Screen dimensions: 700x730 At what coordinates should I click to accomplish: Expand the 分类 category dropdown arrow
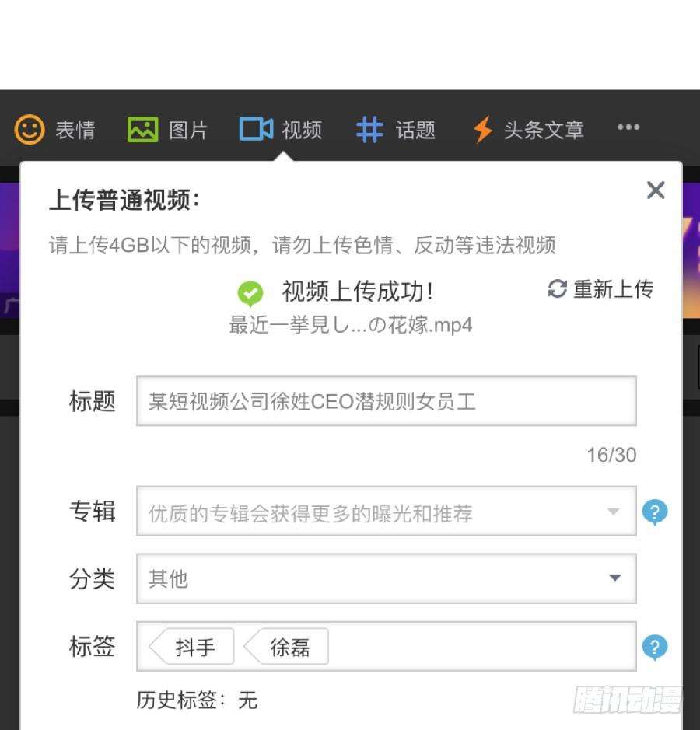[614, 578]
